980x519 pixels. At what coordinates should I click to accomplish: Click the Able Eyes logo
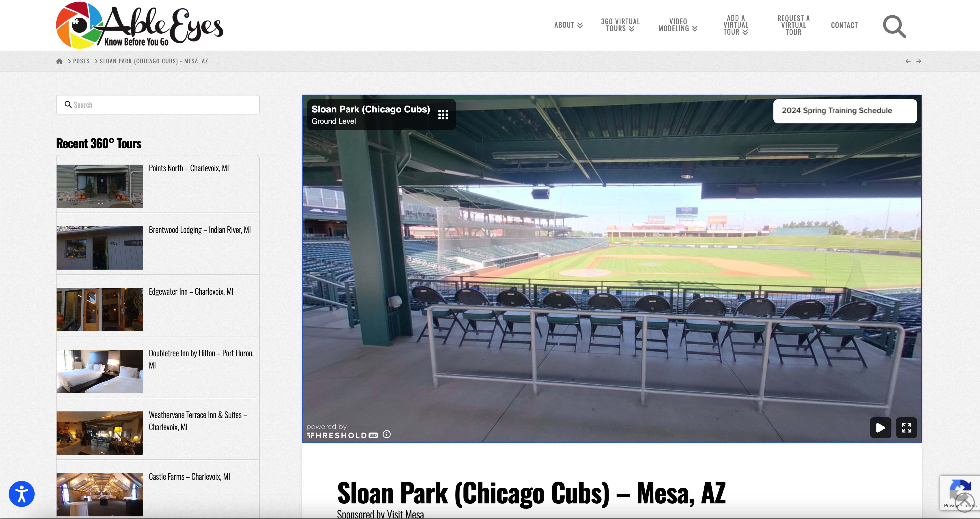140,25
